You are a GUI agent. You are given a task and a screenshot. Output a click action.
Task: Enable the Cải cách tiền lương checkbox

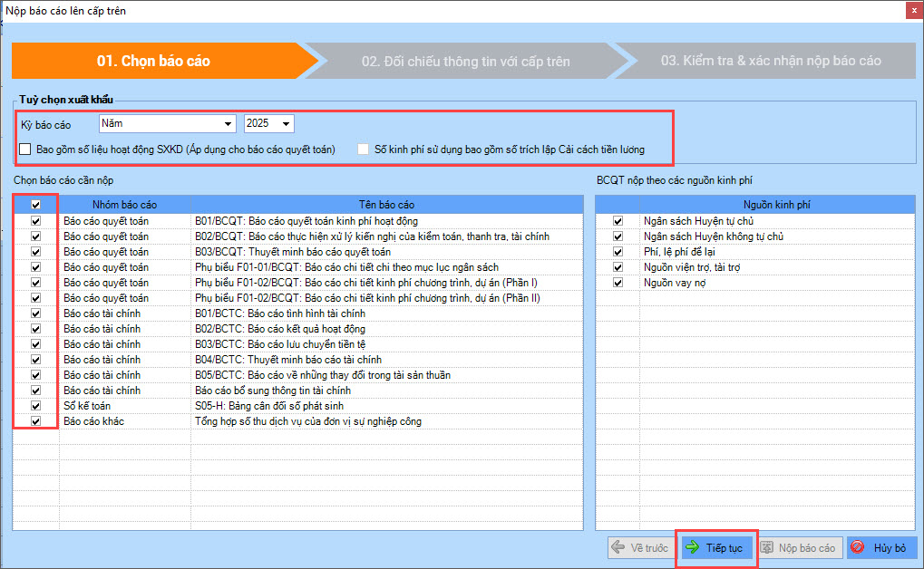(x=364, y=149)
